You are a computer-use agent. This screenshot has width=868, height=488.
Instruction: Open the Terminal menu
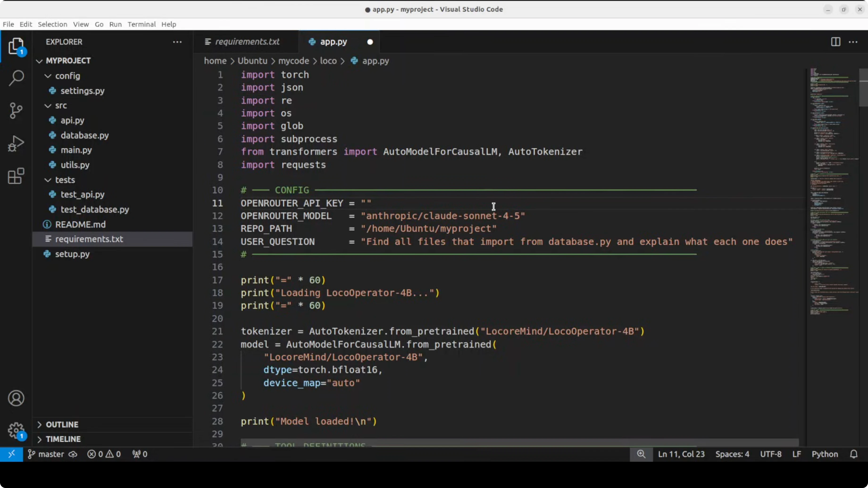pos(142,24)
